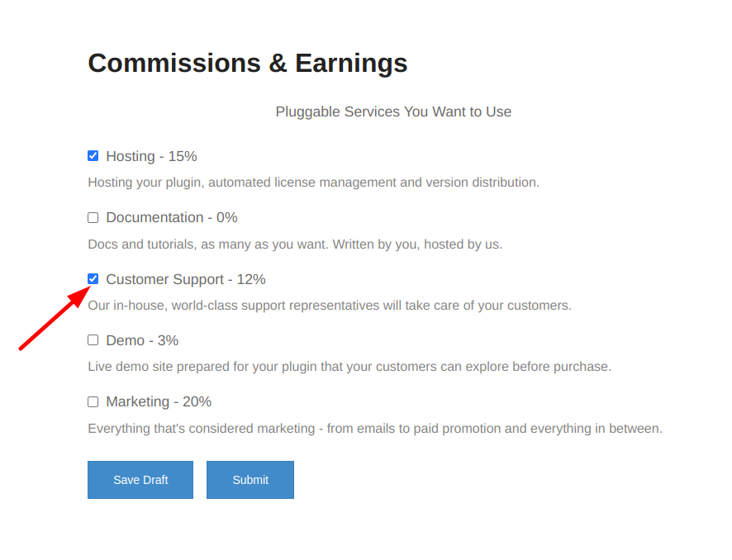
Task: Click the 'Live demo site' description text
Action: pos(349,367)
